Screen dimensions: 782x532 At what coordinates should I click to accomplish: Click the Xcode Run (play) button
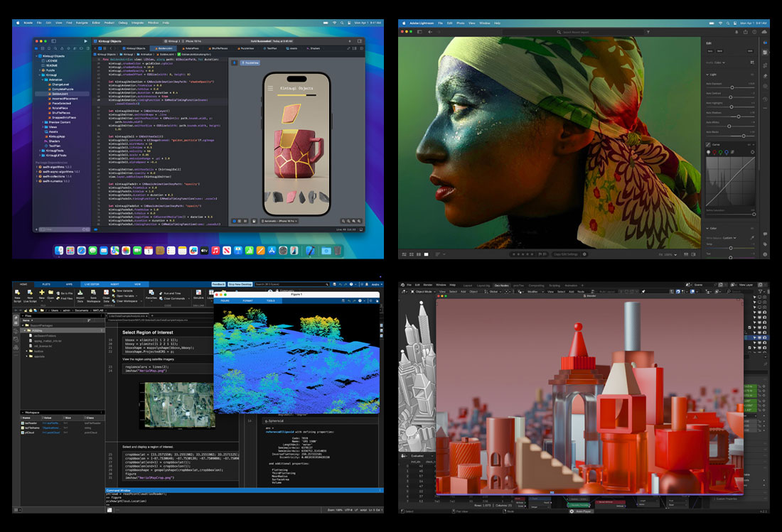pyautogui.click(x=86, y=41)
